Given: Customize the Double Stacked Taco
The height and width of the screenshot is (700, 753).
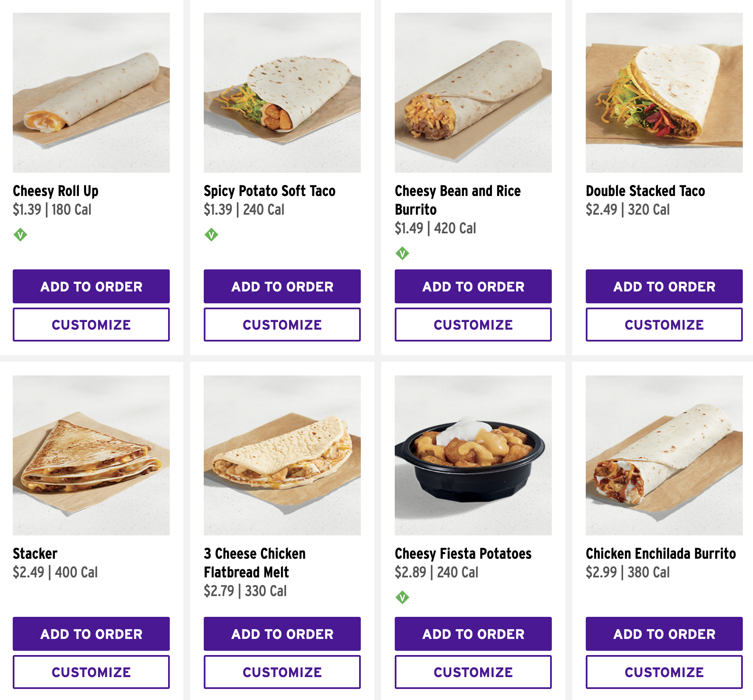Looking at the screenshot, I should (663, 325).
